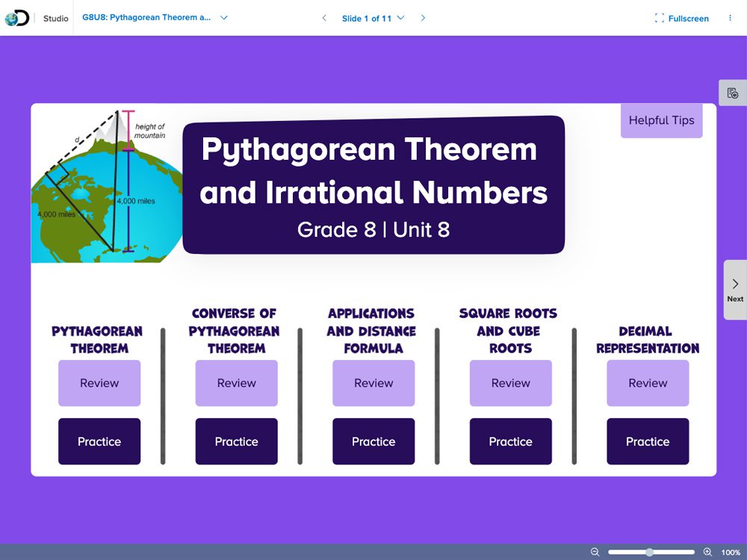Viewport: 747px width, 560px height.
Task: Open the Helpful Tips button
Action: [x=661, y=120]
